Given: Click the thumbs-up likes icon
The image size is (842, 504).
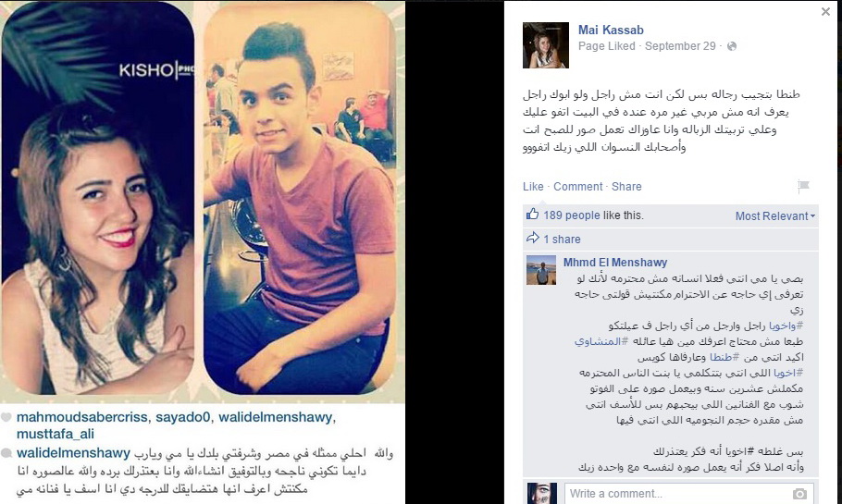Looking at the screenshot, I should (532, 215).
